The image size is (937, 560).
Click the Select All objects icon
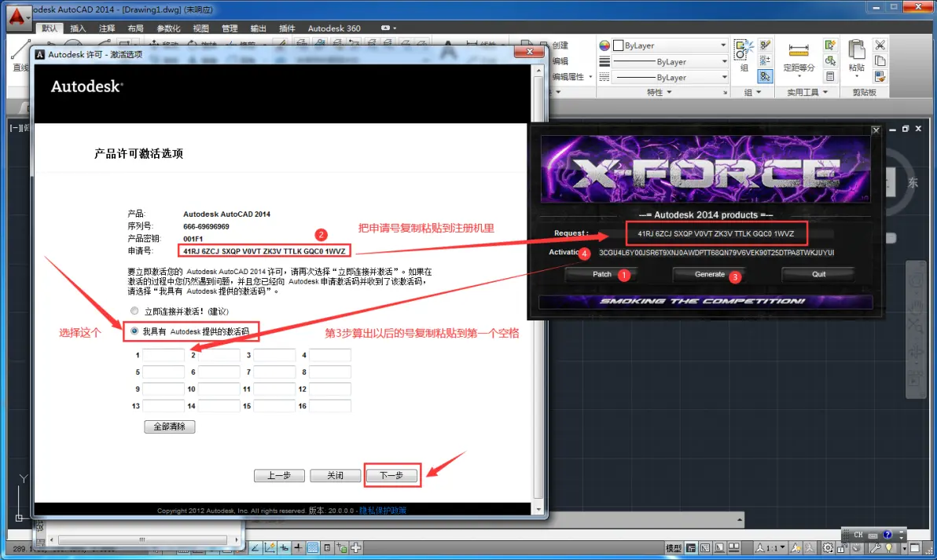(x=830, y=60)
